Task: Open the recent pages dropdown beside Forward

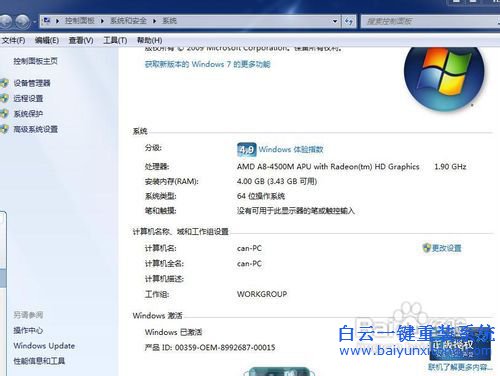Action: tap(34, 22)
